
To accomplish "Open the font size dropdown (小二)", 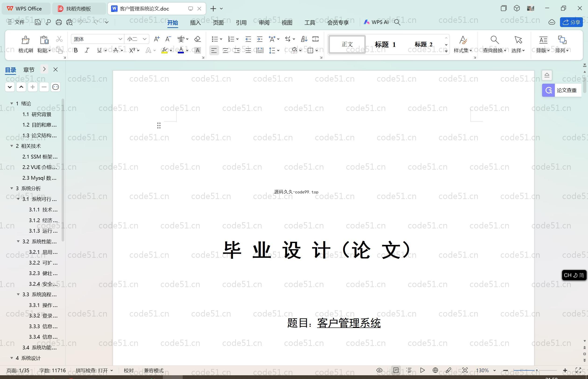I will [145, 39].
